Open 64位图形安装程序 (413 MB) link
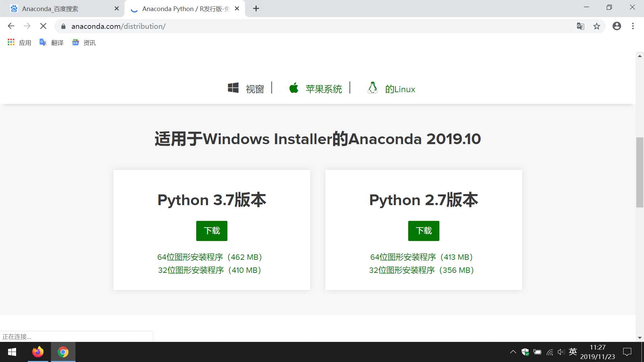644x362 pixels. tap(422, 257)
